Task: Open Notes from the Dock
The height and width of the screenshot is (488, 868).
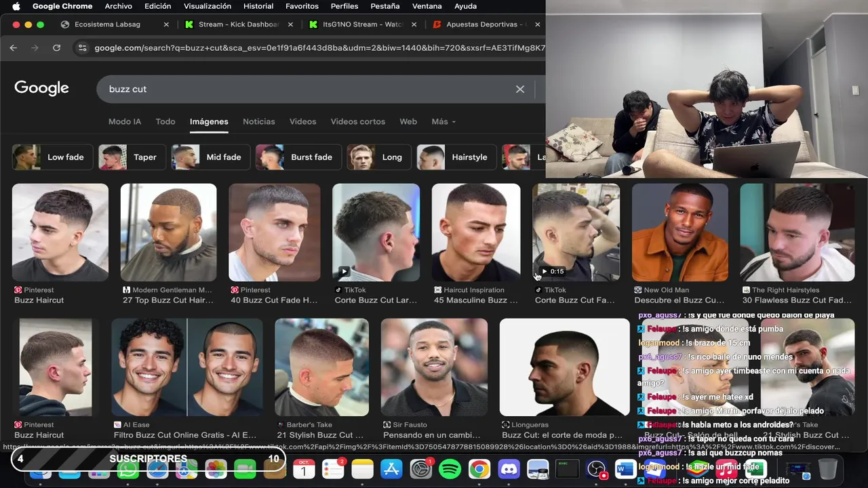Action: [363, 468]
